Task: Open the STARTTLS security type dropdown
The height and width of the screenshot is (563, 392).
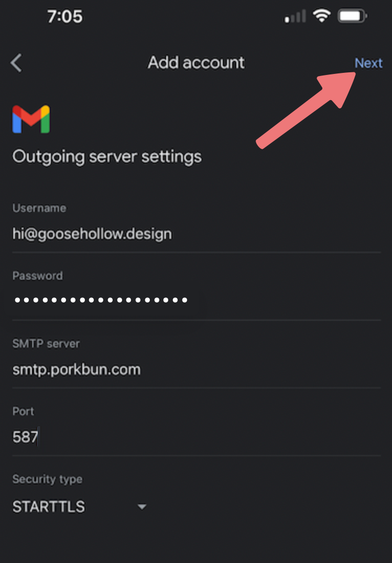Action: (x=80, y=507)
